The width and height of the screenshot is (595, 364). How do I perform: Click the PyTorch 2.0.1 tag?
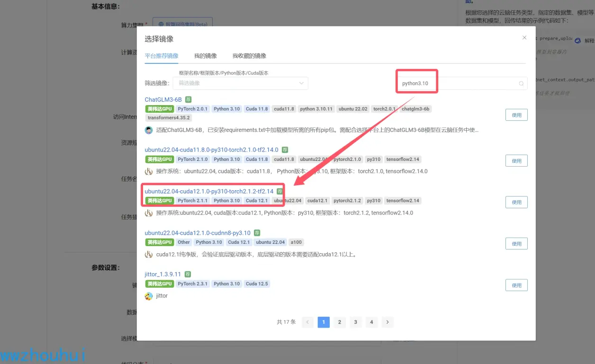coord(193,109)
